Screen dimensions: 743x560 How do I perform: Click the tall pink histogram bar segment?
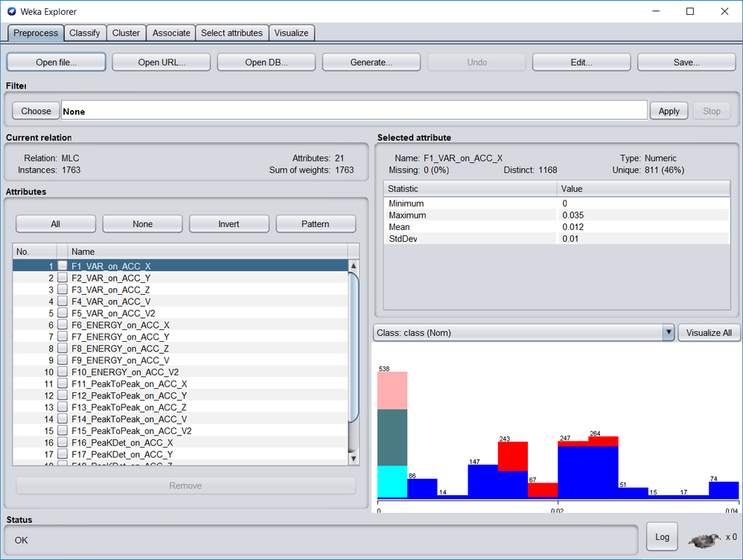pos(392,390)
